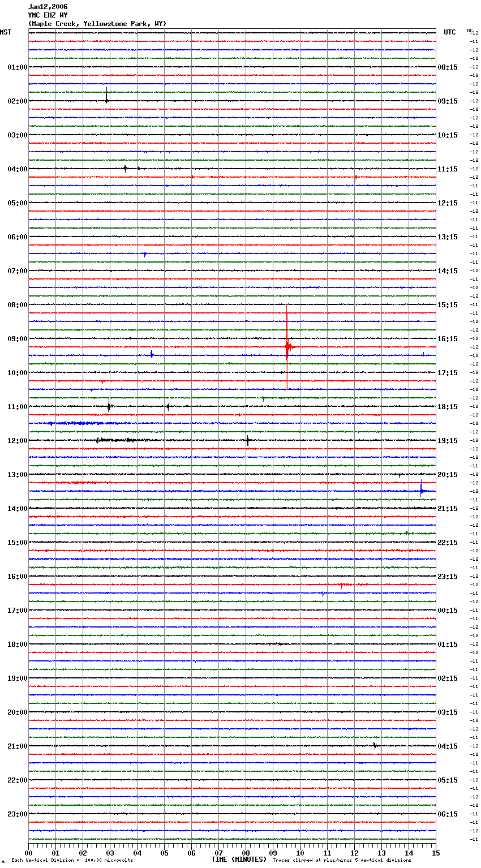The image size is (481, 868).
Task: Select the 23:00 MST time label
Action: tap(18, 814)
